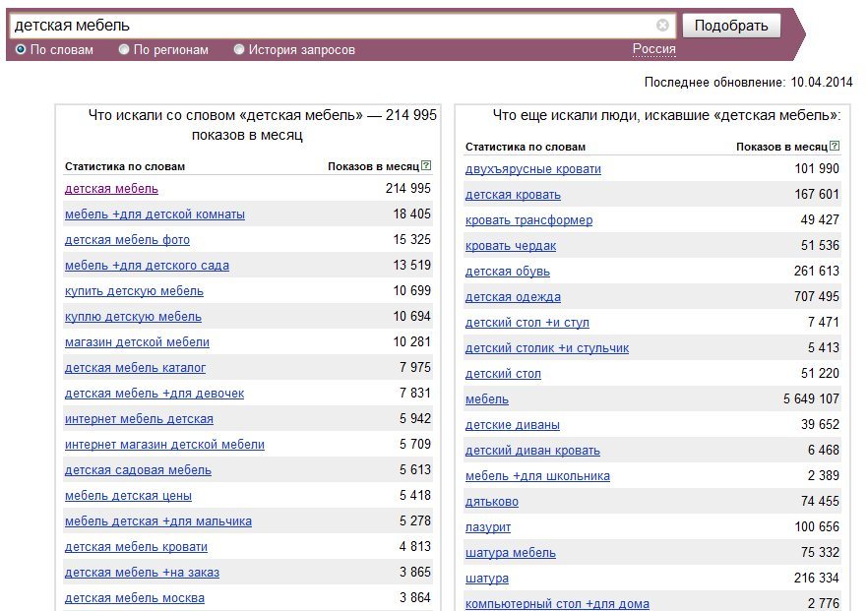Open the 'детская мебель москва' link

(x=135, y=598)
